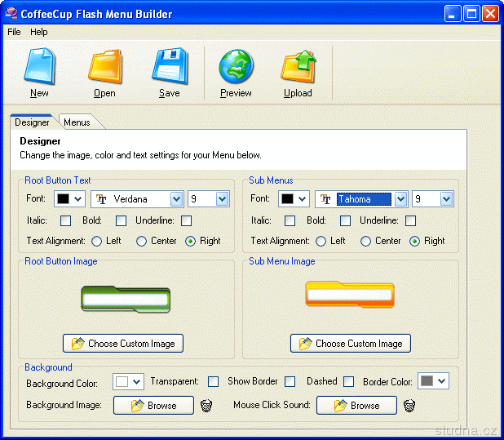The image size is (504, 440).
Task: Click the Save floppy disk icon
Action: (169, 66)
